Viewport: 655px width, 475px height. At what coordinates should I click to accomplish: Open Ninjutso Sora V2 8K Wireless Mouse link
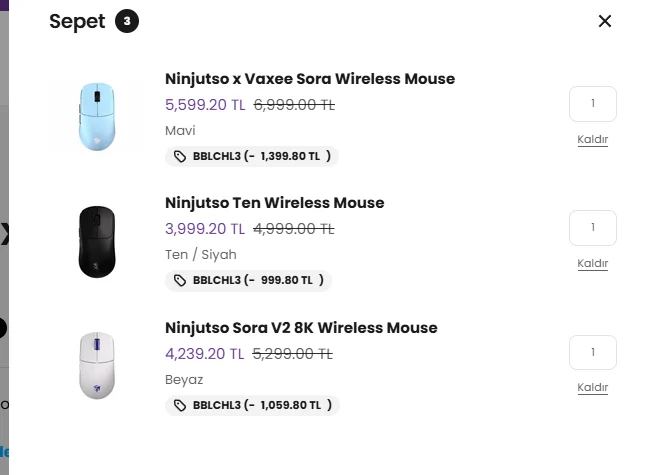point(301,328)
